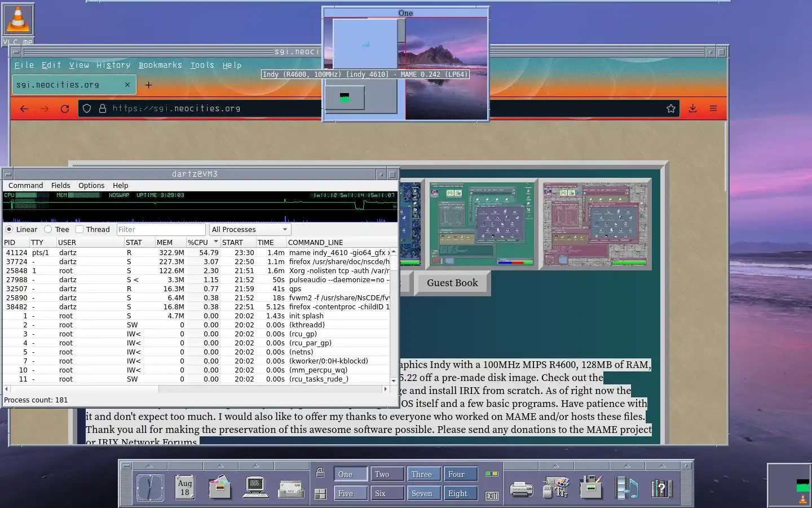The image size is (812, 508).
Task: Click the Firefox forward arrow
Action: point(45,108)
